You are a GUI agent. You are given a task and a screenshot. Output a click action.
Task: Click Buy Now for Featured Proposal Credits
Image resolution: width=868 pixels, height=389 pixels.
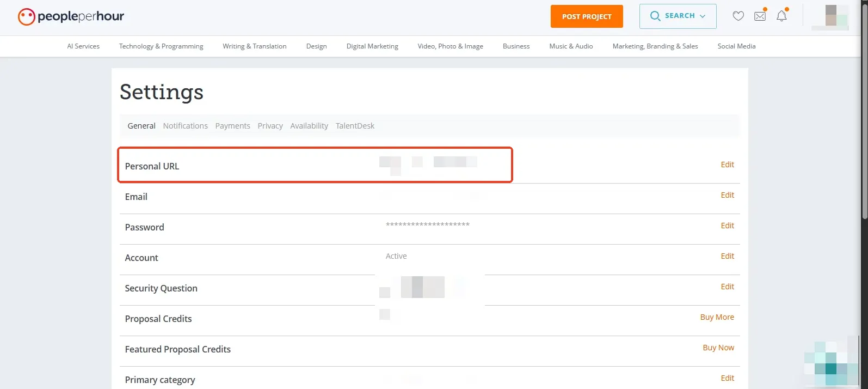[718, 348]
